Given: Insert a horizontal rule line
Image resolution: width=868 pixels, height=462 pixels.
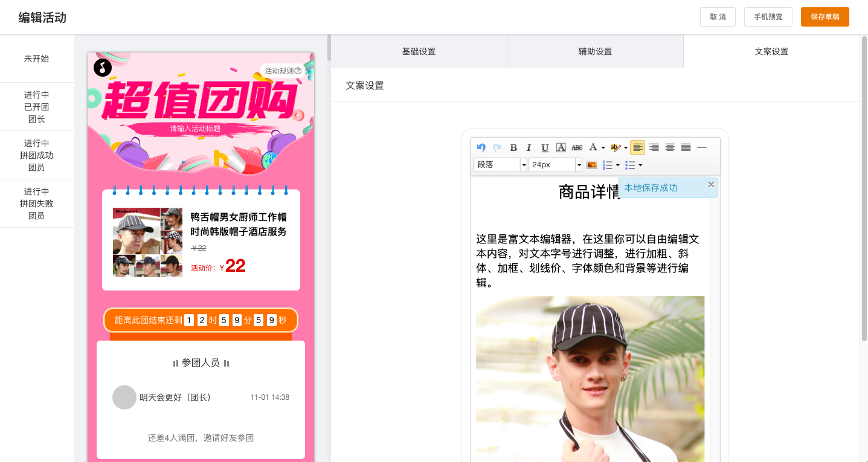Looking at the screenshot, I should click(701, 147).
